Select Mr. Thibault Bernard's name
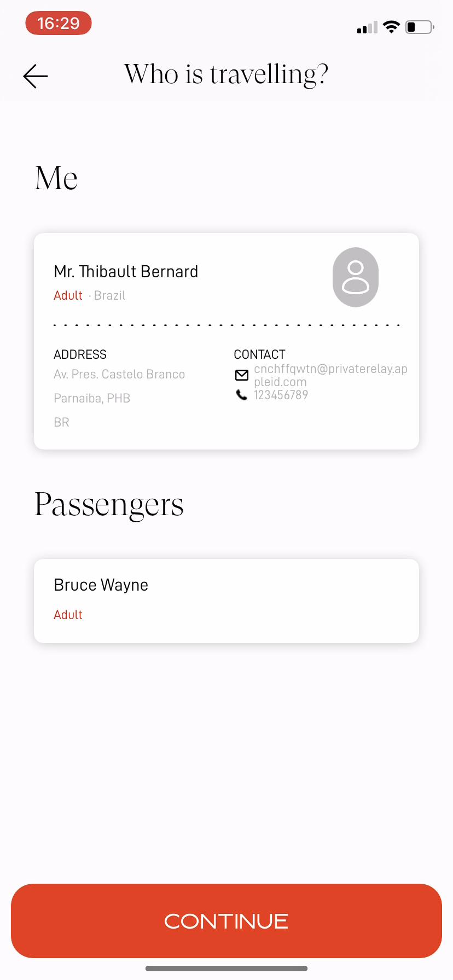 point(126,272)
